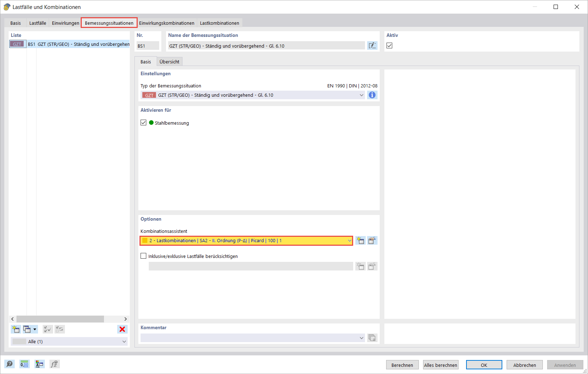The image size is (588, 374).
Task: Maximize the dialog window
Action: point(556,7)
